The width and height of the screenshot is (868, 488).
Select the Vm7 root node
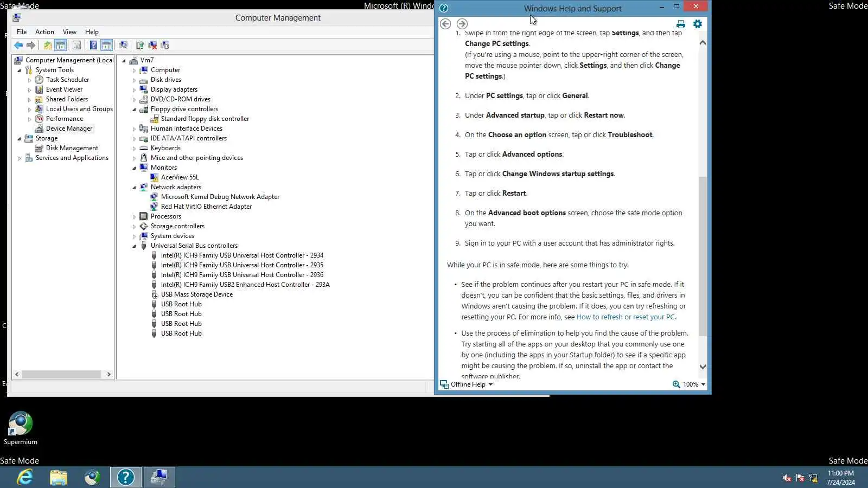tap(146, 60)
